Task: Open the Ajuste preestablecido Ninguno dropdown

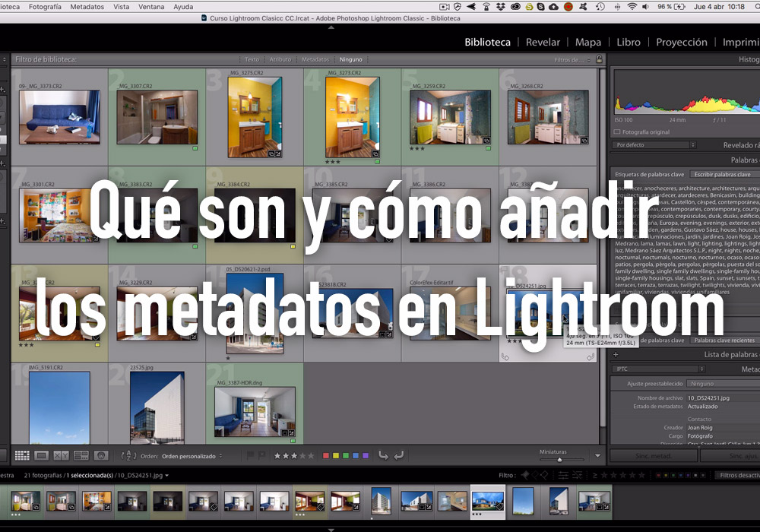Action: [x=724, y=383]
